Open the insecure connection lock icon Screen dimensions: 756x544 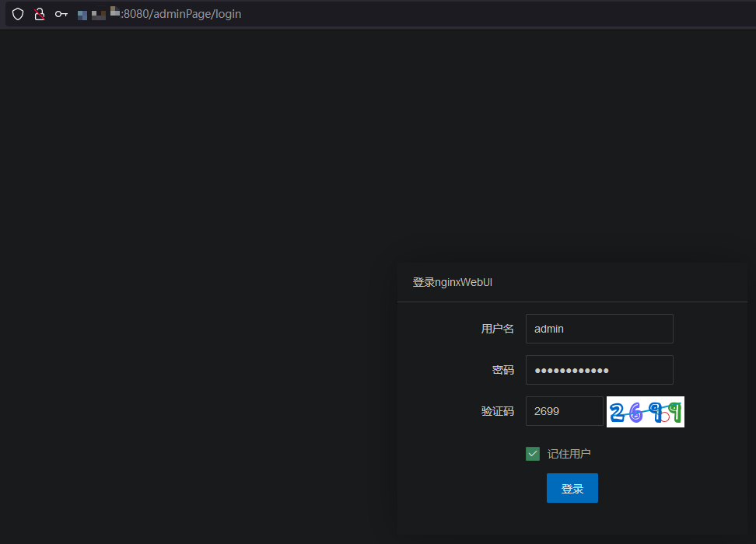pyautogui.click(x=40, y=14)
